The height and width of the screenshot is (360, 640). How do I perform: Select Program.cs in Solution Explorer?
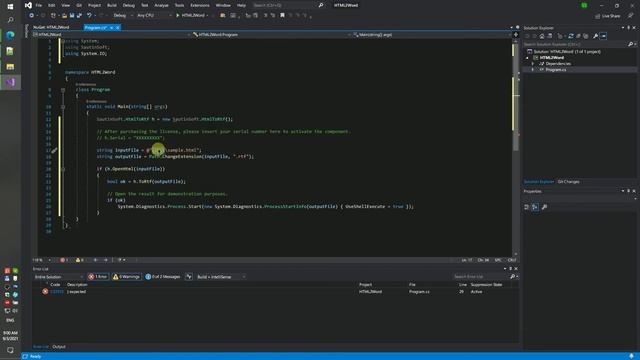point(556,70)
